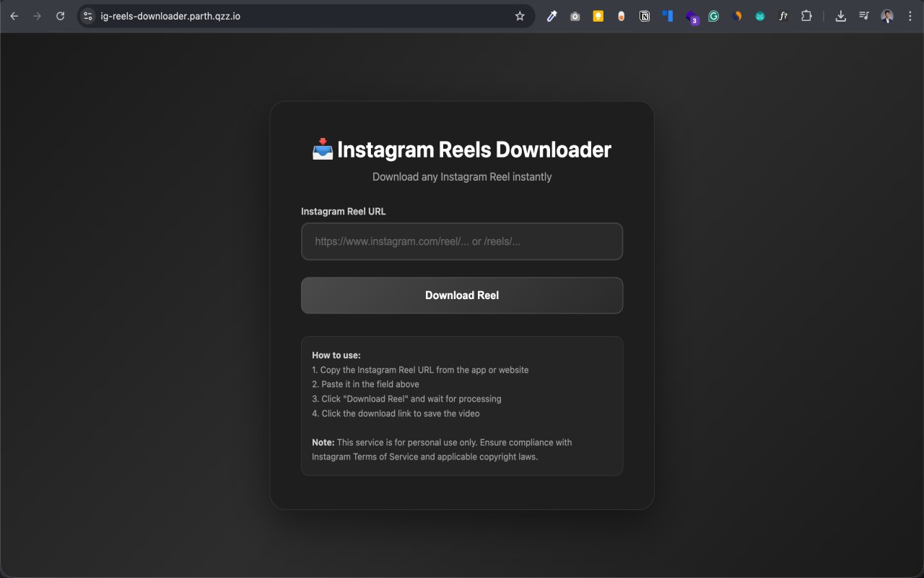This screenshot has width=924, height=578.
Task: Click the orange and blue circular extension
Action: [737, 16]
